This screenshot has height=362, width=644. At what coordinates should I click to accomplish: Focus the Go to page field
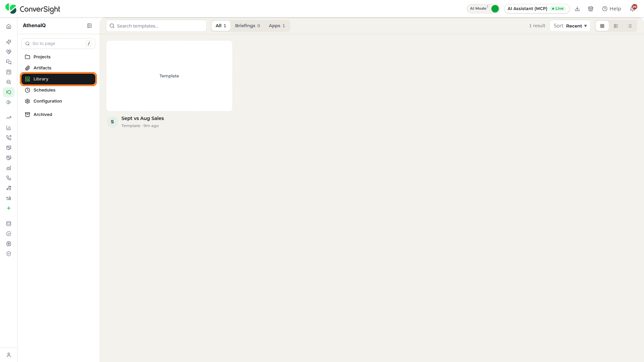point(58,44)
